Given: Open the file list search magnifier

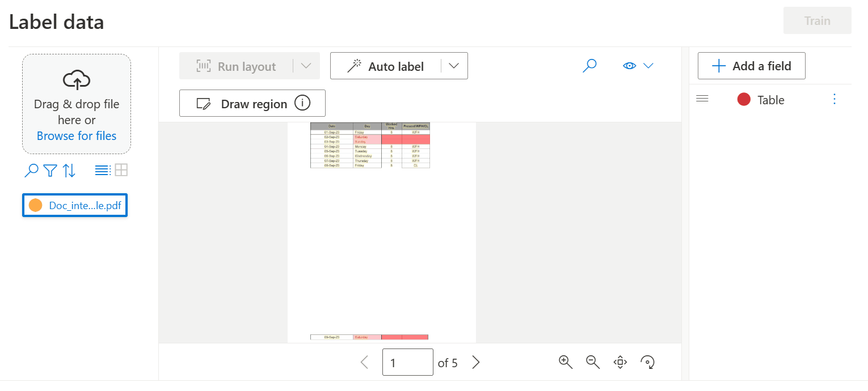Looking at the screenshot, I should 32,171.
